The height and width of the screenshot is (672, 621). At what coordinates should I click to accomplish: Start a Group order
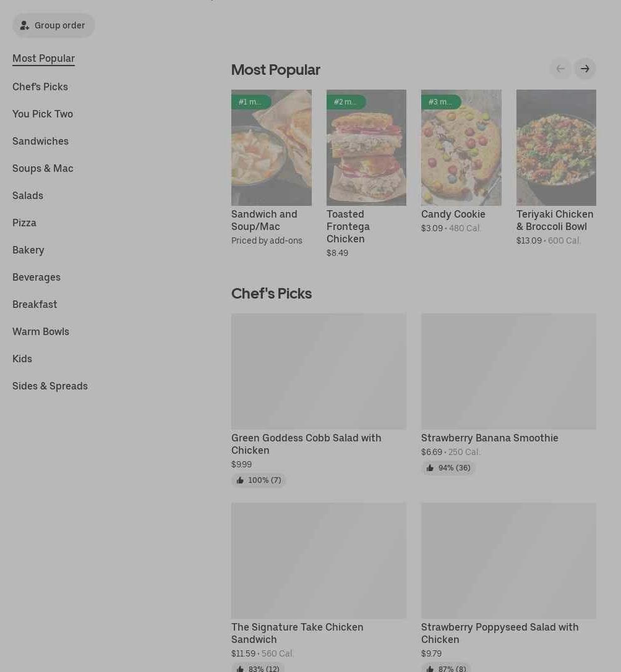(x=53, y=25)
